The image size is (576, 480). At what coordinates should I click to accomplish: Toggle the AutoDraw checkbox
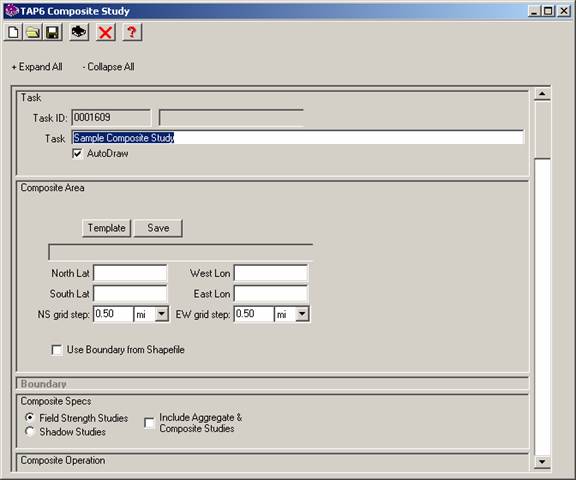click(77, 154)
